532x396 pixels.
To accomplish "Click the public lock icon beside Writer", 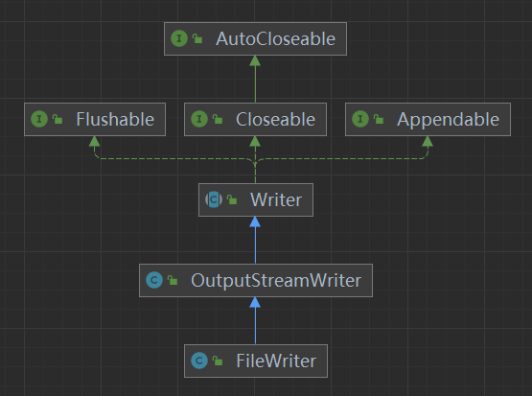I will pos(232,199).
